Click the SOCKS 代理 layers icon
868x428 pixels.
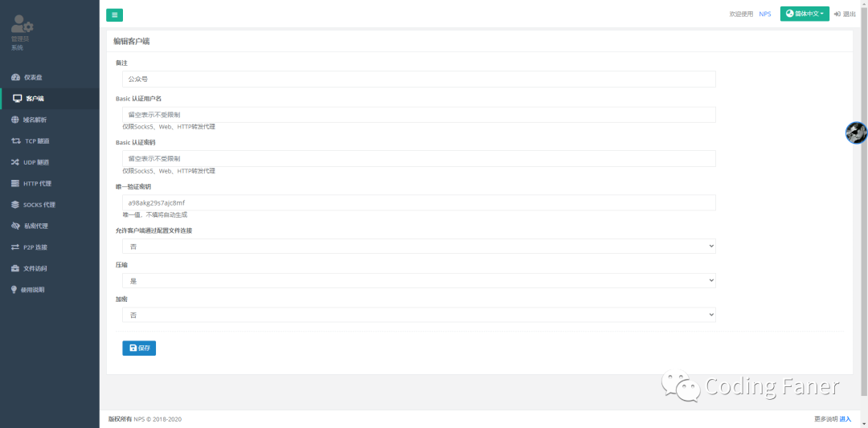pos(15,205)
